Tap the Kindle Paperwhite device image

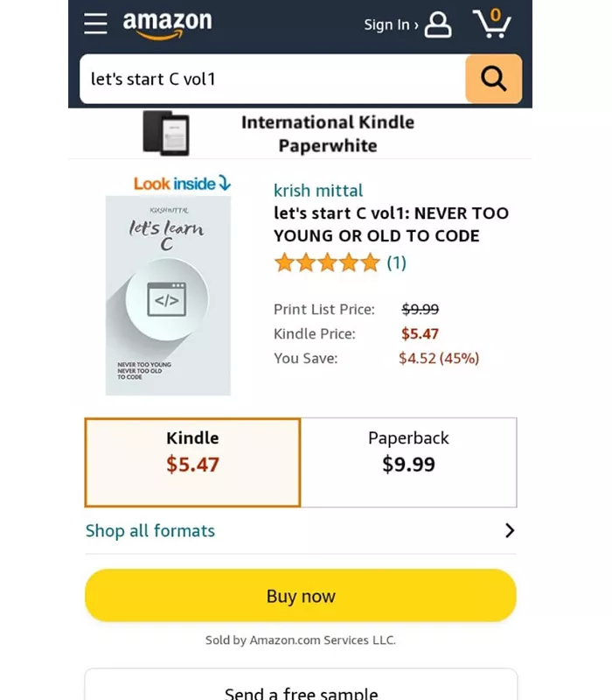pyautogui.click(x=166, y=133)
